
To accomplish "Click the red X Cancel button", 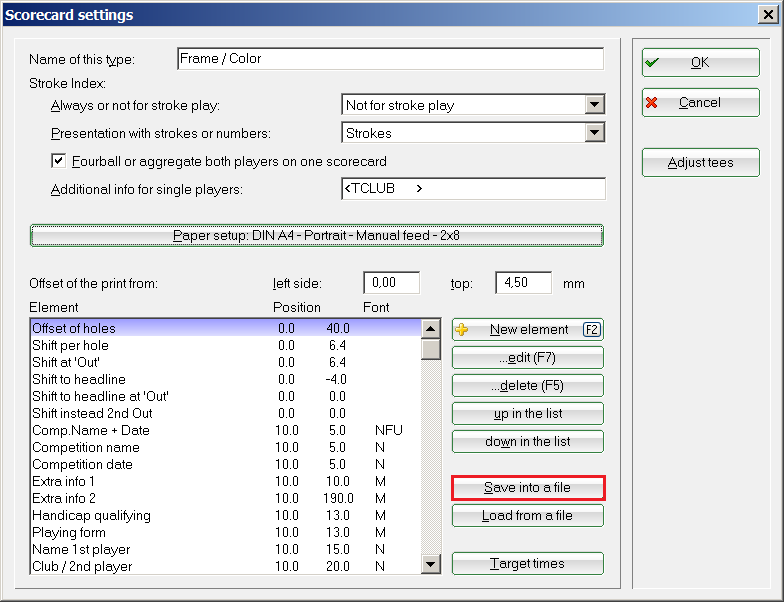I will point(700,103).
